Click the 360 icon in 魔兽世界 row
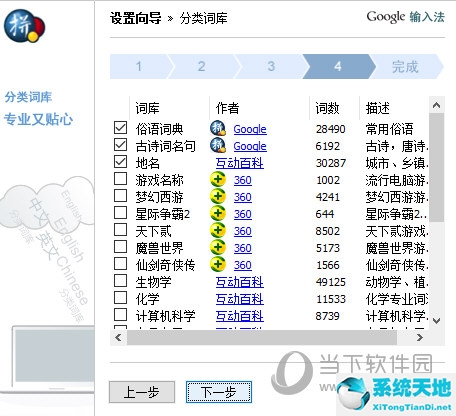Screen dimensions: 456x416 pos(218,248)
